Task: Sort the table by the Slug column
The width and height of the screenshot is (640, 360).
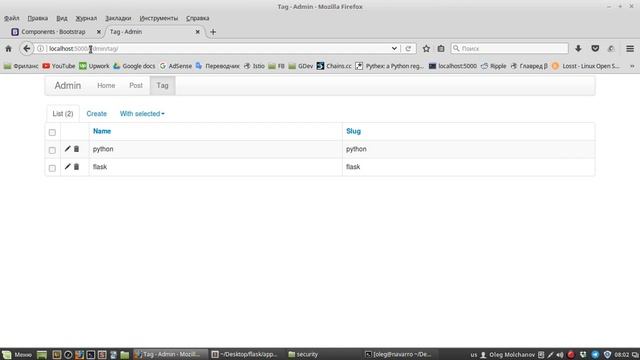Action: coord(353,131)
